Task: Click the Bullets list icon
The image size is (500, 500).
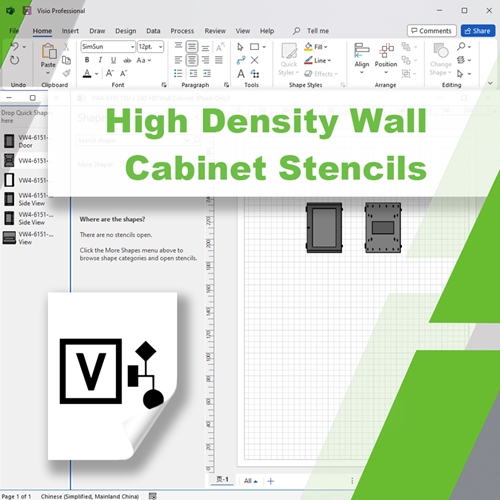Action: point(178,73)
